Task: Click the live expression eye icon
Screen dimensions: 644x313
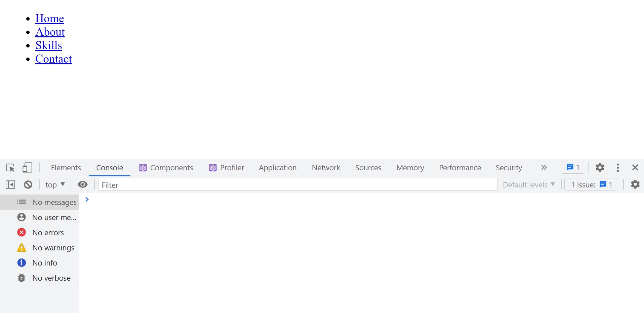Action: 83,184
